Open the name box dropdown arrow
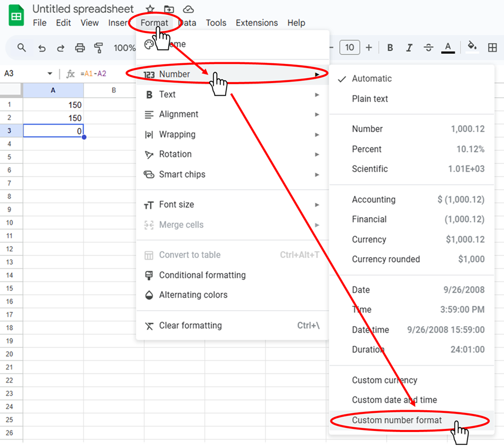The image size is (504, 448). click(x=50, y=73)
